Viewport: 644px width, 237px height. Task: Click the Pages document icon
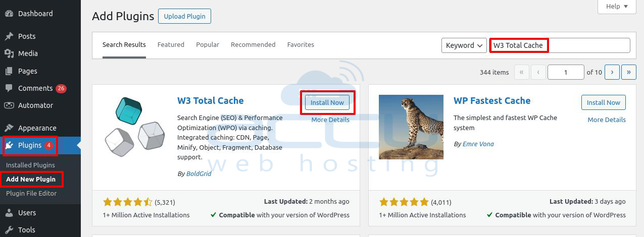click(x=9, y=71)
